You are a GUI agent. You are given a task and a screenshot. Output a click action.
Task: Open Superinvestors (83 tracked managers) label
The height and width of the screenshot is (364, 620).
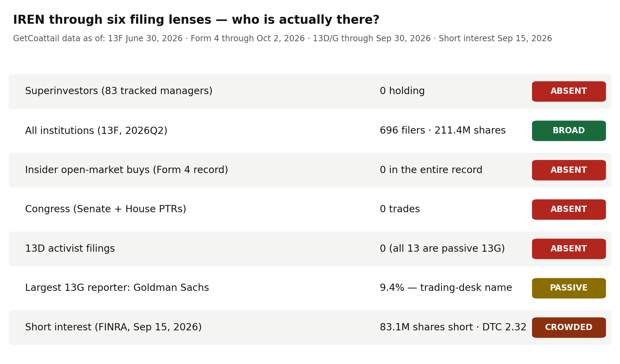coord(119,91)
